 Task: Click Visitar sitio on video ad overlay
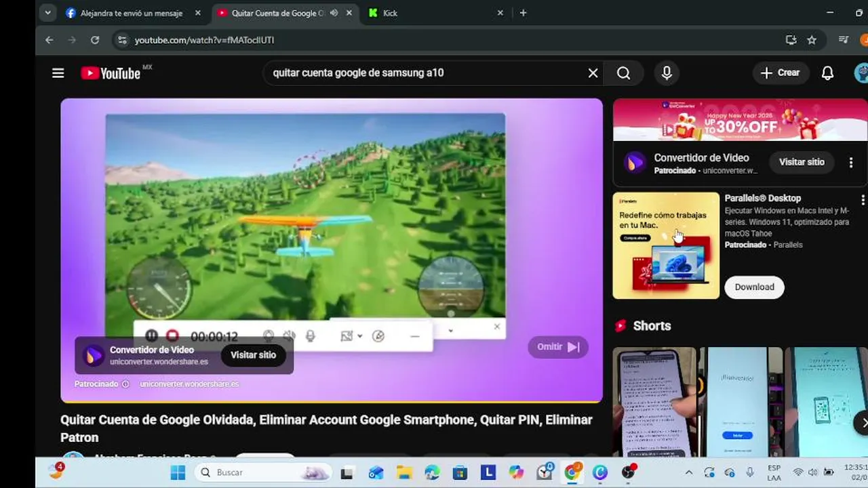tap(253, 355)
